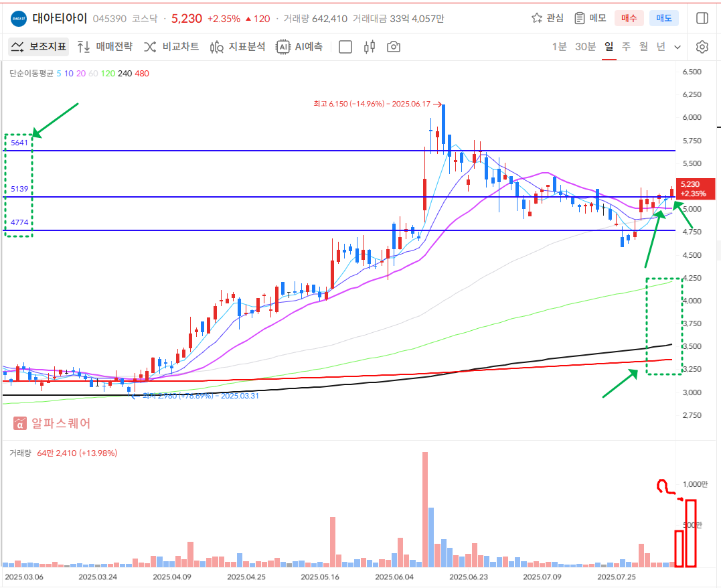Open 지표분석 indicator analysis

pyautogui.click(x=237, y=46)
